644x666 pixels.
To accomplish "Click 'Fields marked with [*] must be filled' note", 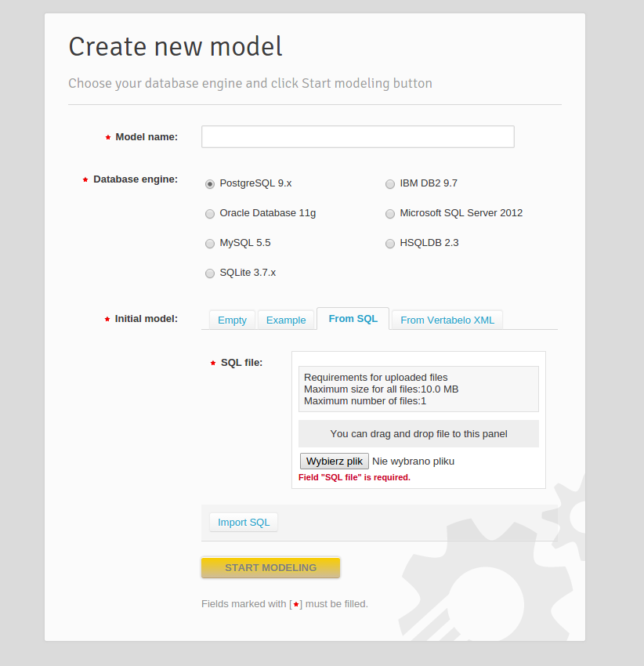I will click(x=284, y=603).
